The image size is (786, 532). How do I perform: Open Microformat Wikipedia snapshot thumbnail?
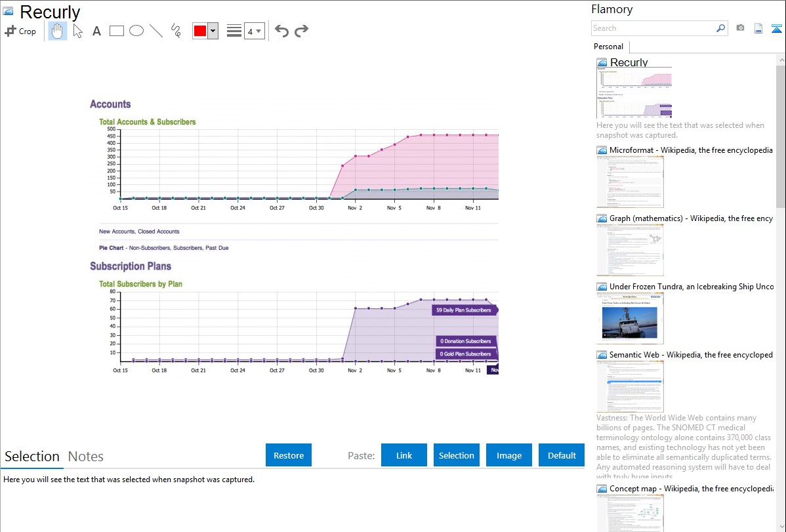(630, 182)
